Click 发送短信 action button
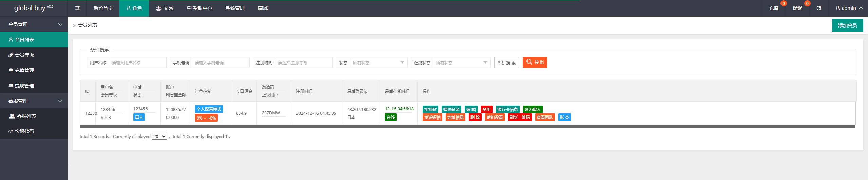Viewport: 868px width, 180px height. point(432,117)
